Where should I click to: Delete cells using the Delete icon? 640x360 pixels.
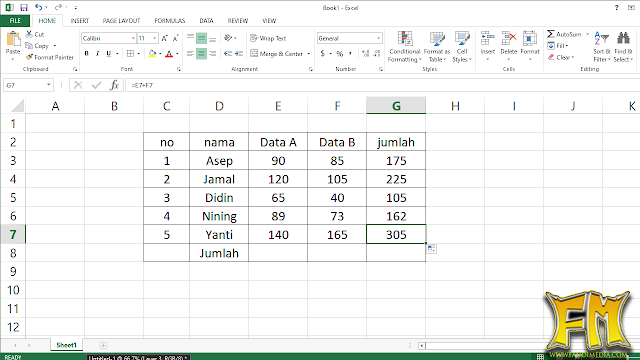pos(509,39)
